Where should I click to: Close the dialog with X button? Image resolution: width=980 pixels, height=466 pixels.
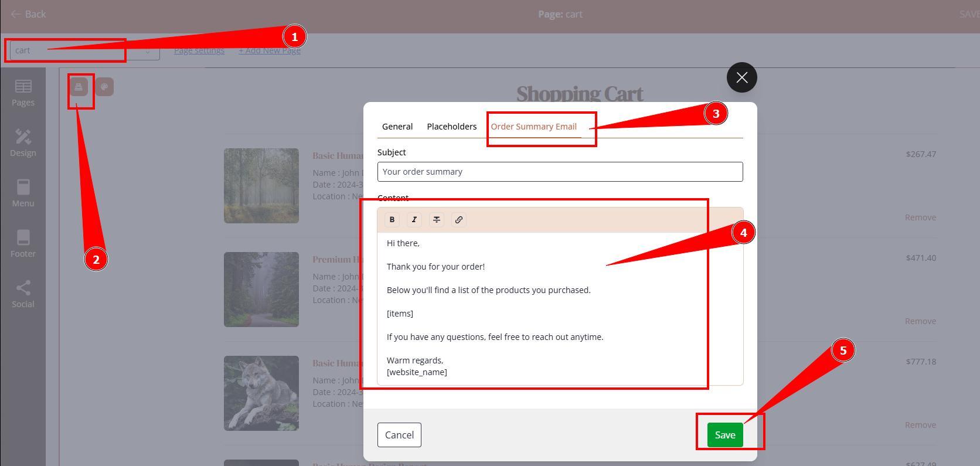click(x=741, y=77)
